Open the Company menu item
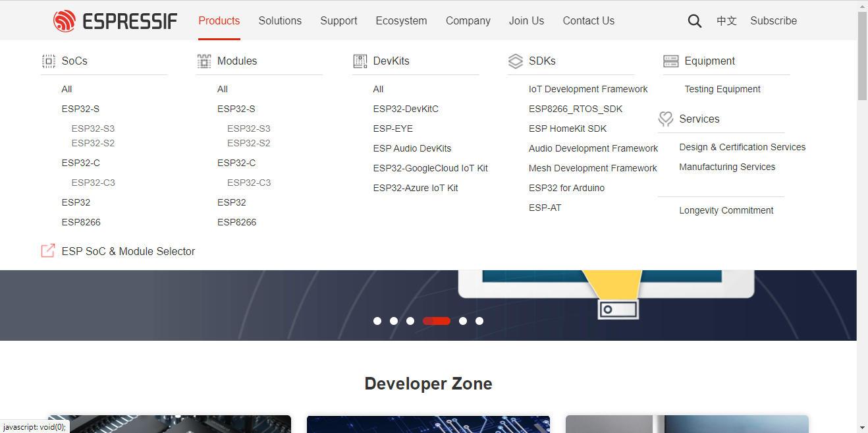Screen dimensions: 868x433 tap(468, 20)
